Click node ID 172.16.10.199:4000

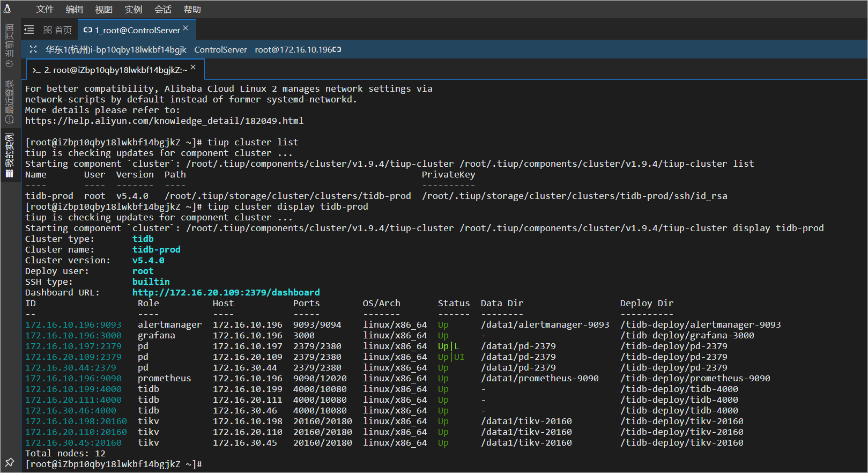(73, 389)
